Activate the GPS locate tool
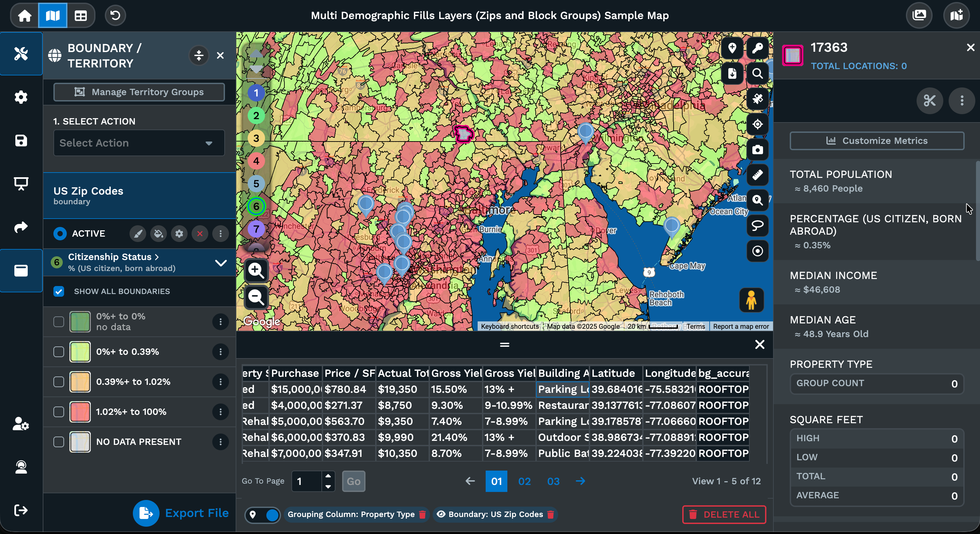Screen dimensions: 980x534 (757, 124)
